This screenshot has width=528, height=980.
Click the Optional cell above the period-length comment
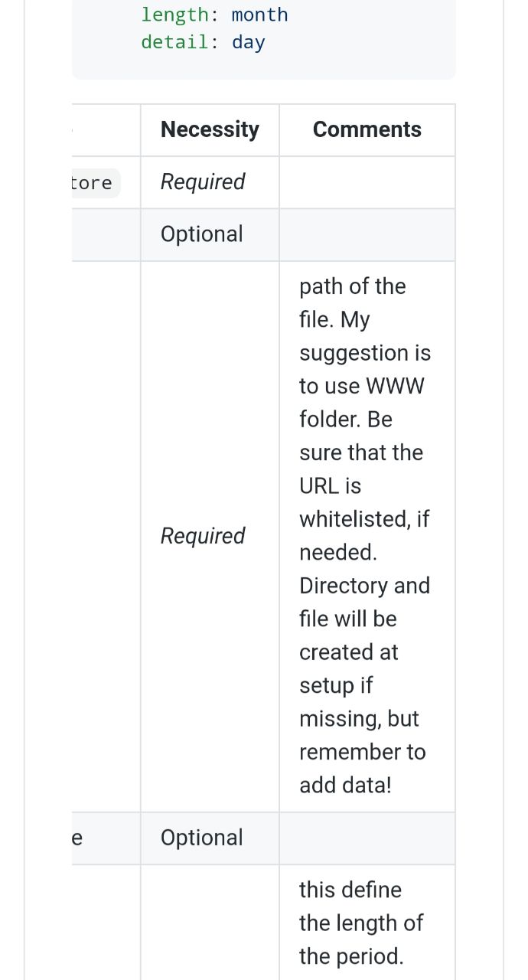(202, 838)
